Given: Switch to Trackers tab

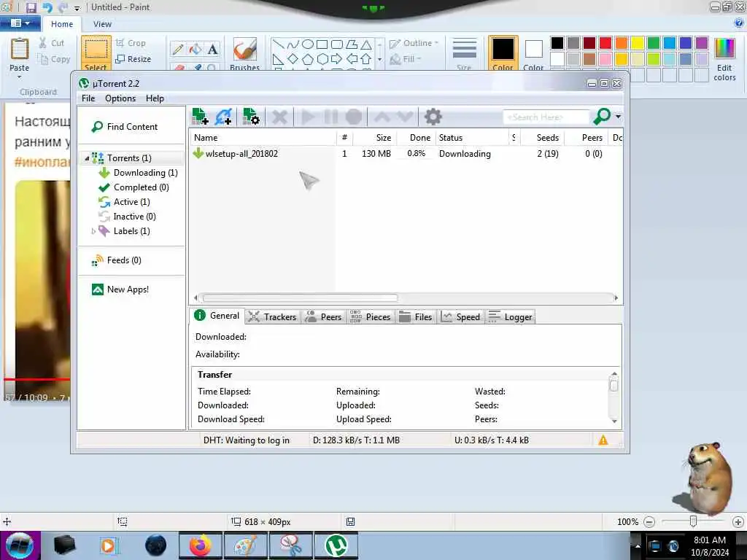Looking at the screenshot, I should [x=272, y=316].
